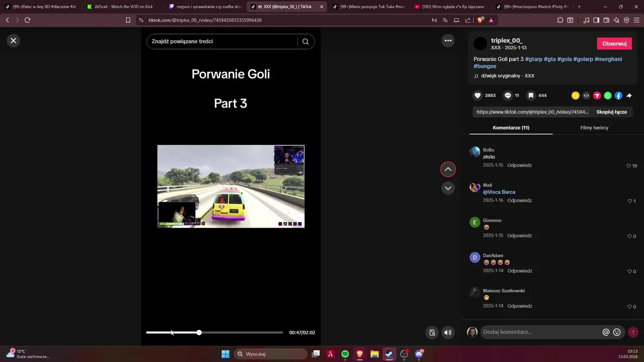
Task: Open the #gtarp hashtag
Action: 533,59
